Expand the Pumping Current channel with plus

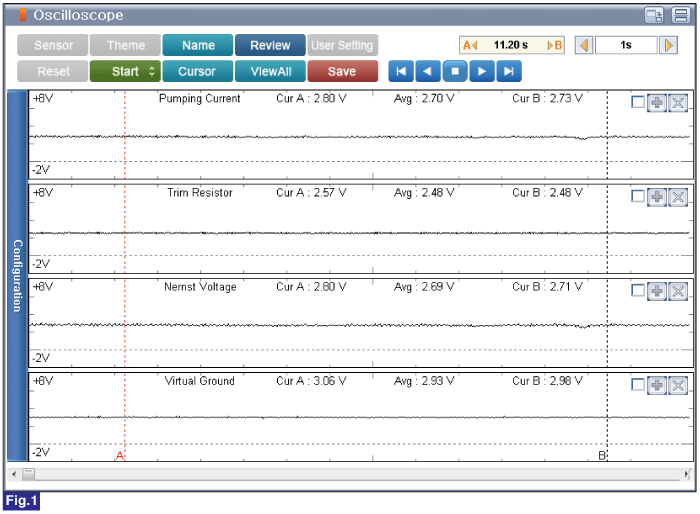[657, 103]
